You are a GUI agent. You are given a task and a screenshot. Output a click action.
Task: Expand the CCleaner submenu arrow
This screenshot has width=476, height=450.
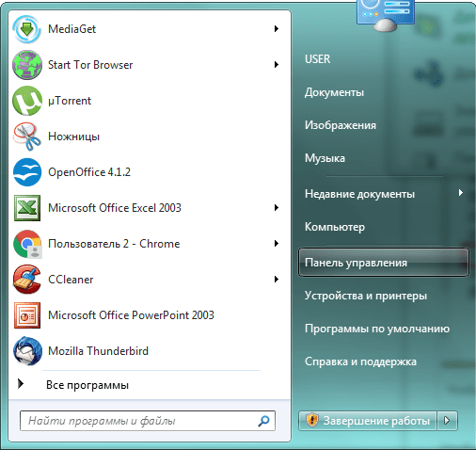(x=277, y=280)
